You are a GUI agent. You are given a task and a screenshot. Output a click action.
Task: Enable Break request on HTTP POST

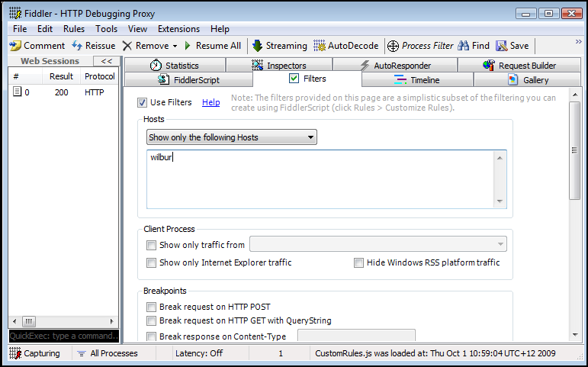tap(151, 307)
